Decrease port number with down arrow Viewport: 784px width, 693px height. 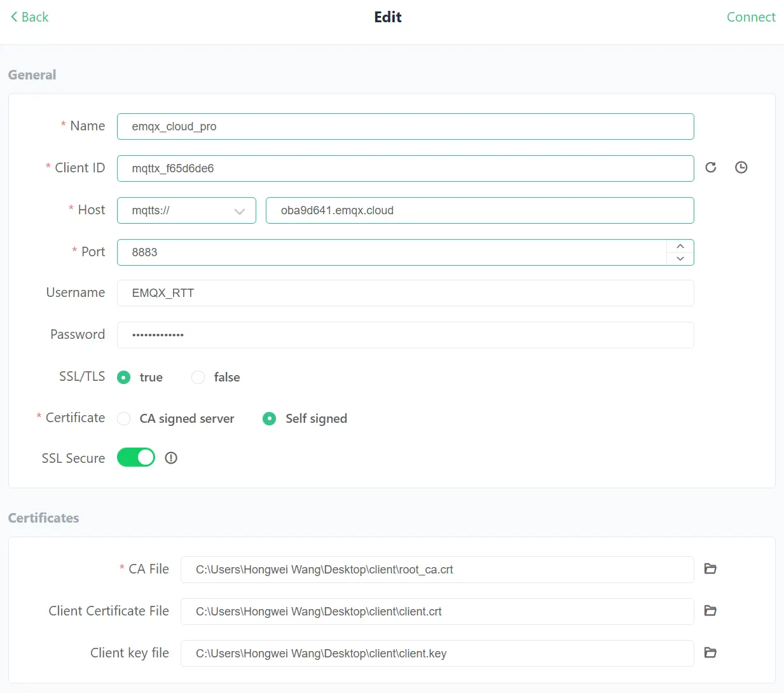tap(680, 259)
